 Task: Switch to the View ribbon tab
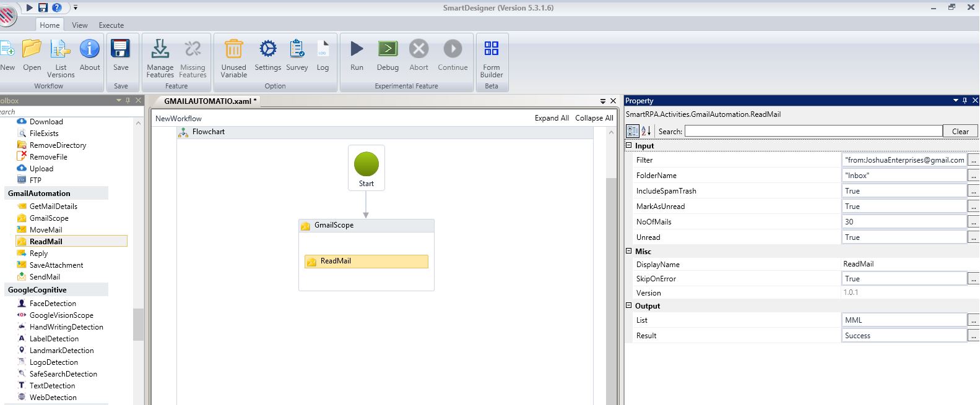[x=80, y=25]
